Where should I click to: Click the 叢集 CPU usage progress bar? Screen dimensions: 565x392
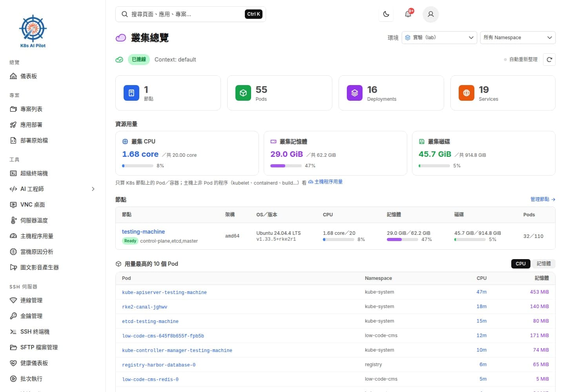(x=138, y=166)
